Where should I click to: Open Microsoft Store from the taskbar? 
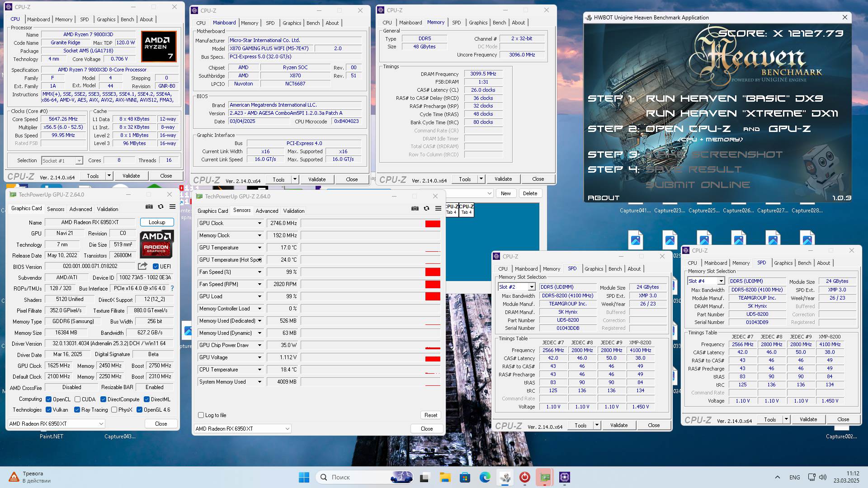coord(465,477)
